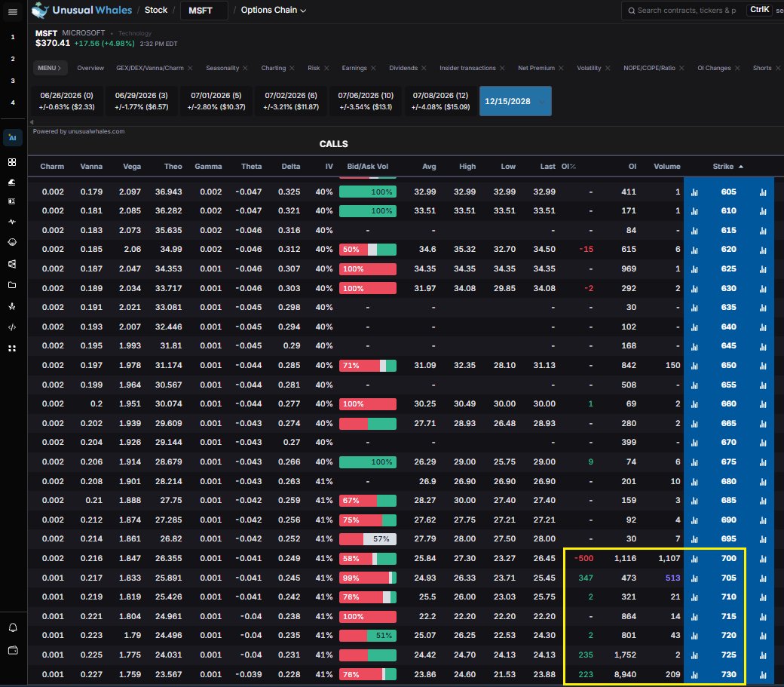The image size is (784, 687).
Task: Click chart icon right of 705 strike
Action: tap(763, 578)
